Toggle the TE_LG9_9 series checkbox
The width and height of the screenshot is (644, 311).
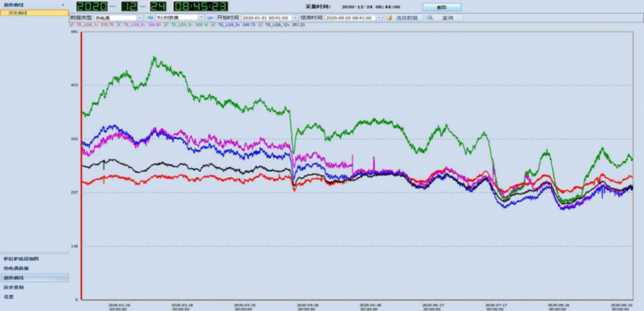(x=213, y=25)
